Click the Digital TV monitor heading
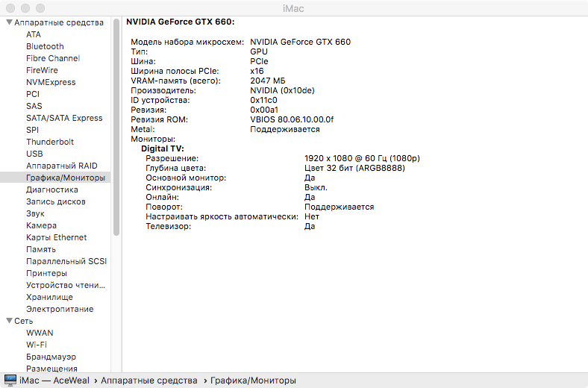Viewport: 588px width, 388px height. click(163, 148)
